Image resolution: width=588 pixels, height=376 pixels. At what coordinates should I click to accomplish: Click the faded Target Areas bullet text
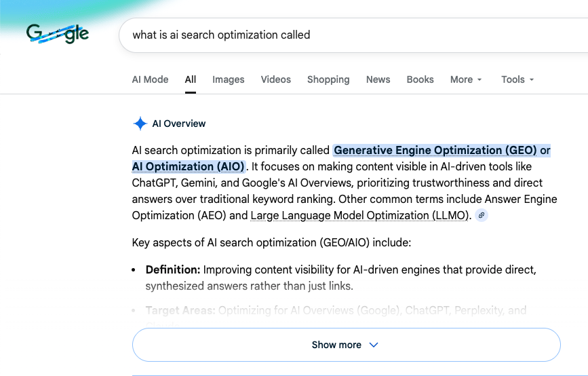(x=336, y=310)
